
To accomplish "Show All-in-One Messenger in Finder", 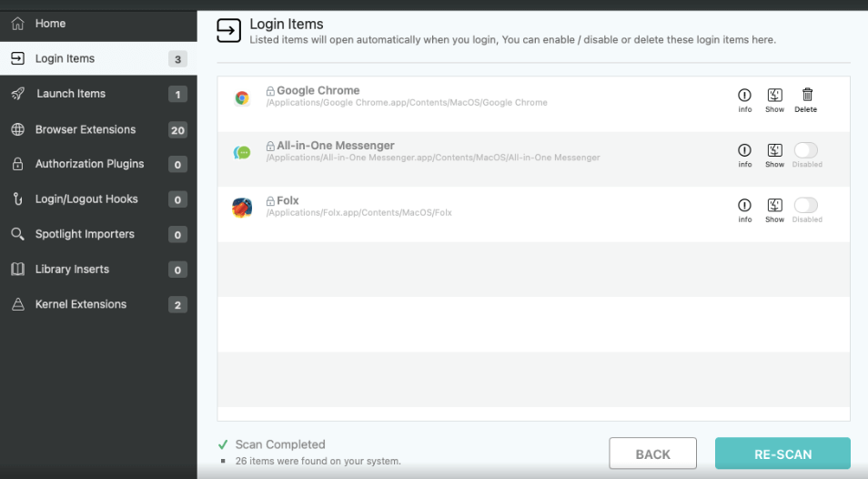I will [x=774, y=150].
